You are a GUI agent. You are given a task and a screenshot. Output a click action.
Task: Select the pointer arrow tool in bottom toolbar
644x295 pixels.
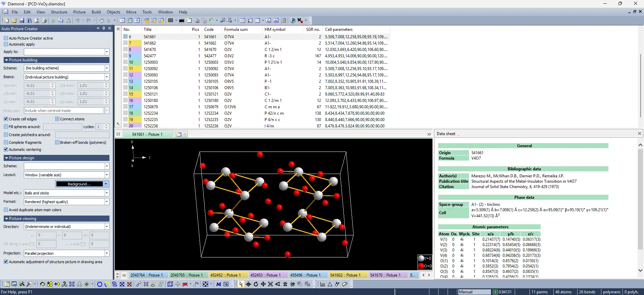[x=241, y=284]
